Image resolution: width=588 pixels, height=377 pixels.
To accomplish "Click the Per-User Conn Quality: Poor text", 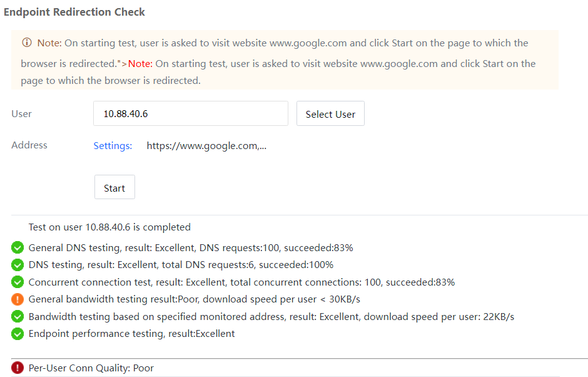I will tap(91, 368).
